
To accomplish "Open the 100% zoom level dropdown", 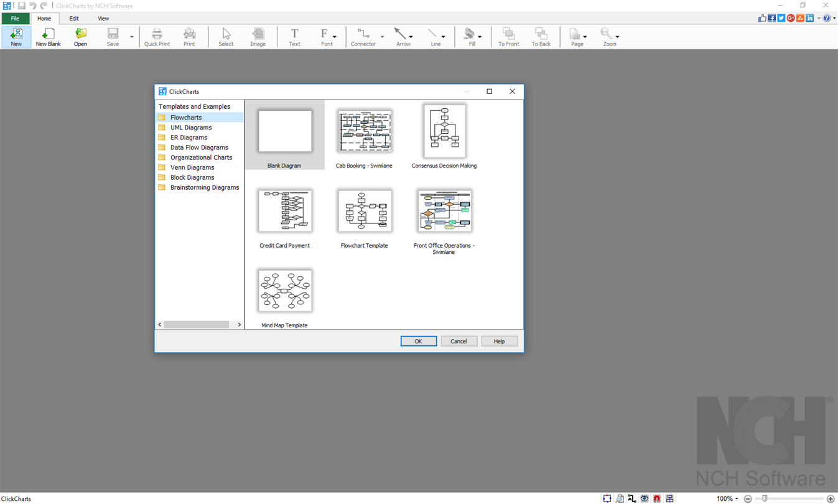I will [727, 498].
